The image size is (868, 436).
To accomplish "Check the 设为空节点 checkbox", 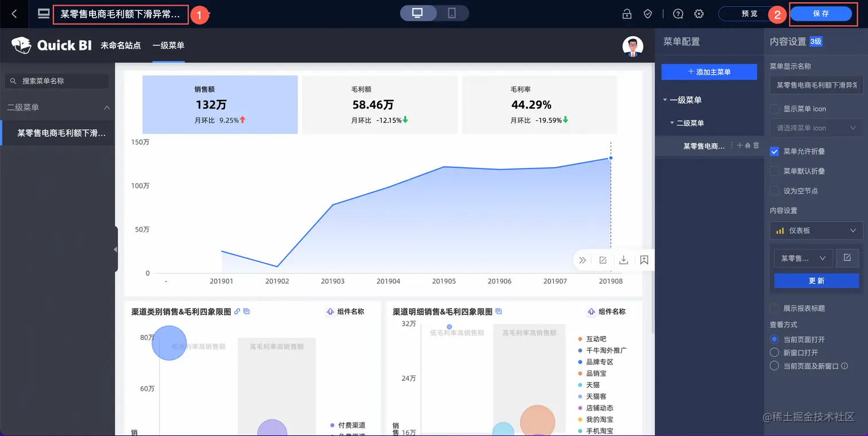I will coord(774,191).
